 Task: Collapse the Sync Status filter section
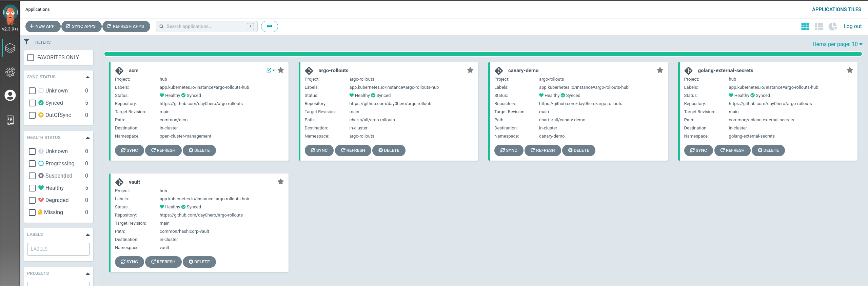pos(87,77)
